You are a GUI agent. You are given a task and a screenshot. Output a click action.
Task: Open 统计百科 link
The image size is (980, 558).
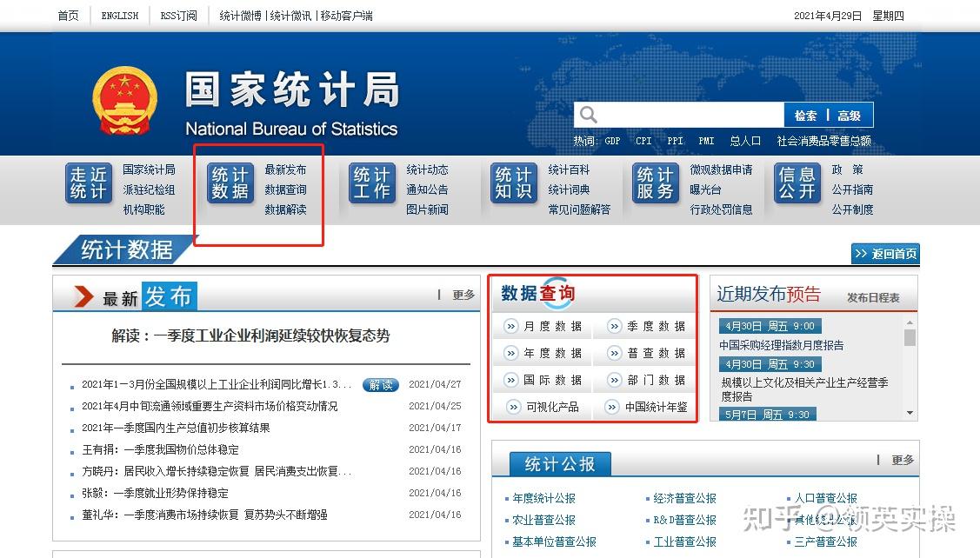pos(569,170)
